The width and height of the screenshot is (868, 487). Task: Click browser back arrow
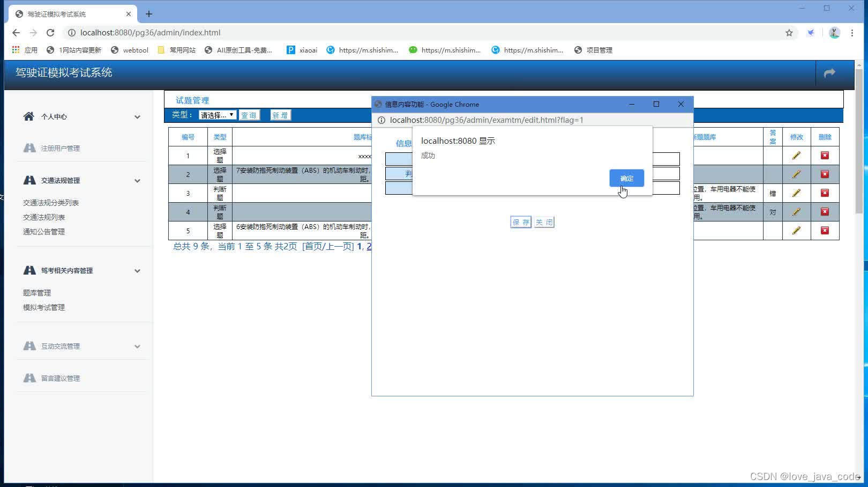16,33
